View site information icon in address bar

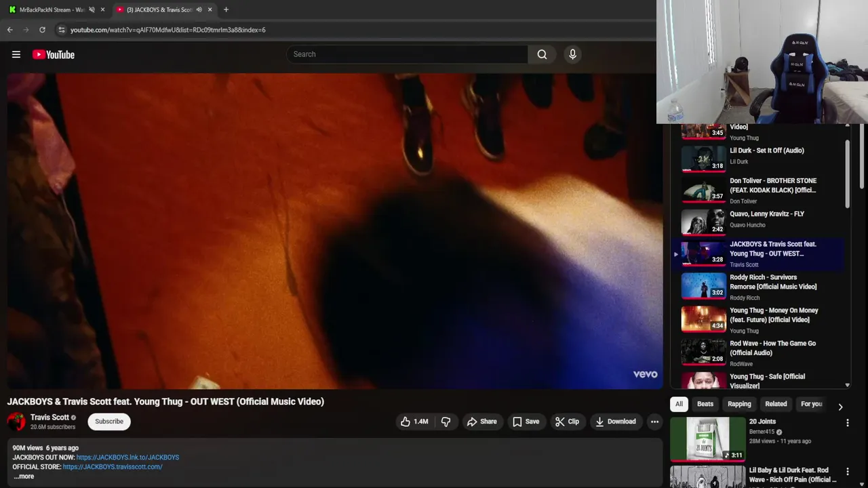click(x=62, y=30)
